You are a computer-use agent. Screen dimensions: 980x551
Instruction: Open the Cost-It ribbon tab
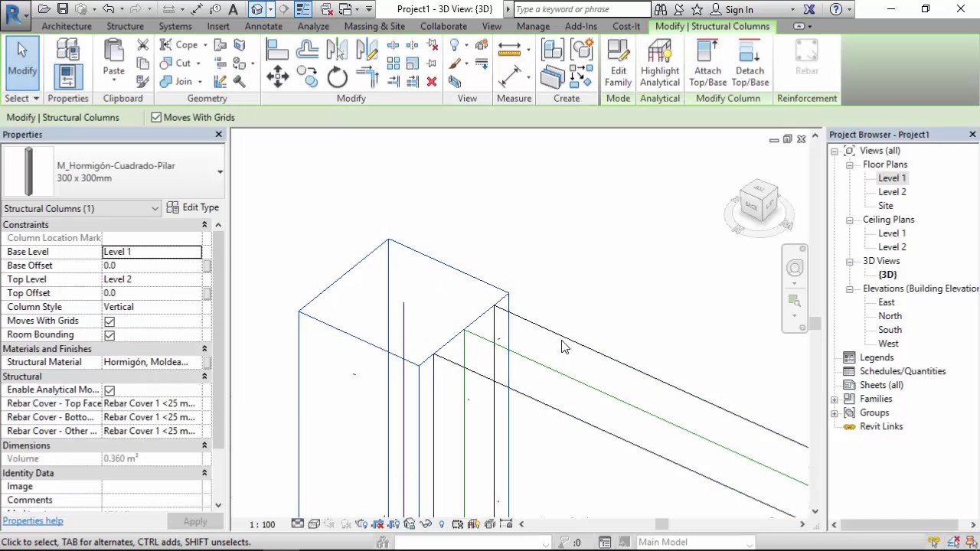(x=626, y=26)
